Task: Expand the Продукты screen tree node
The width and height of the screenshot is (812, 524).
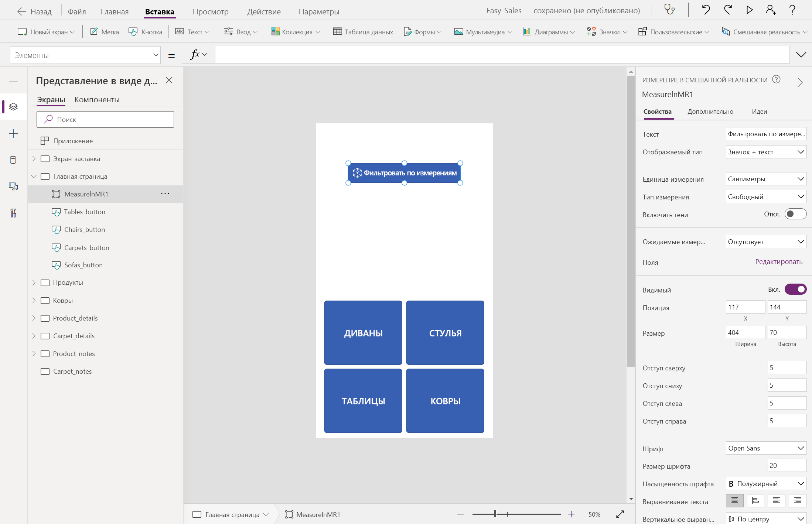Action: [x=34, y=282]
